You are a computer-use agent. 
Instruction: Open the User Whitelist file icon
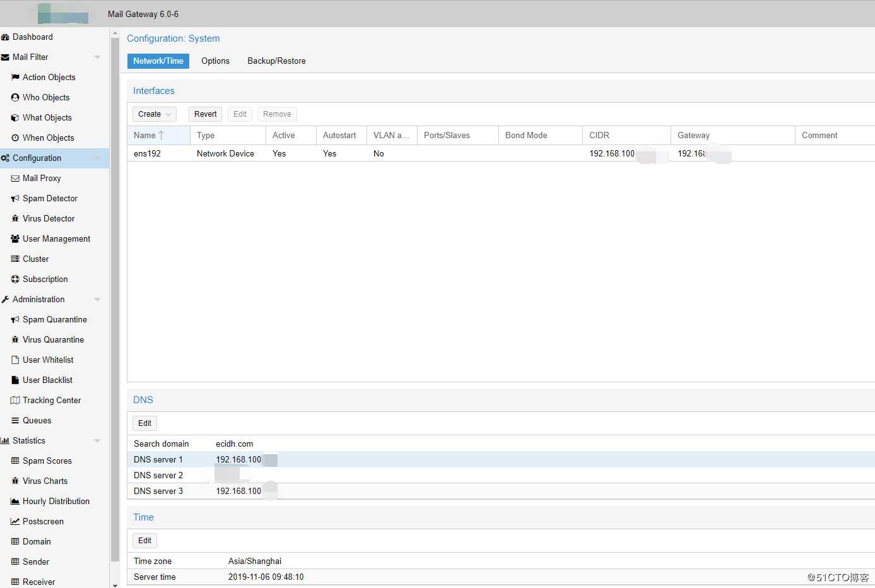click(15, 360)
